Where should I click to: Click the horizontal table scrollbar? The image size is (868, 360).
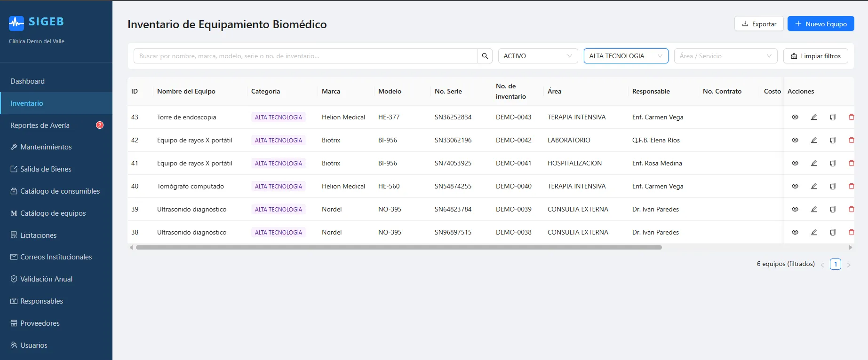399,247
